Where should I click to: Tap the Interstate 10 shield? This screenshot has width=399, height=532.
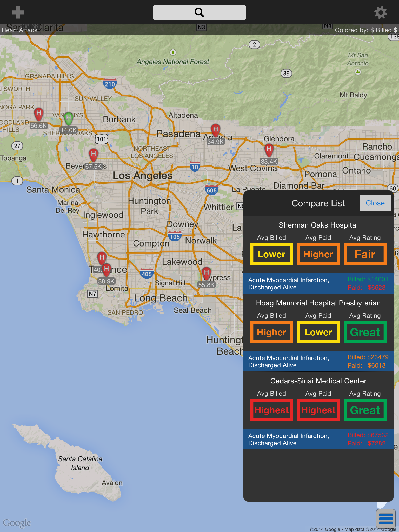click(195, 167)
